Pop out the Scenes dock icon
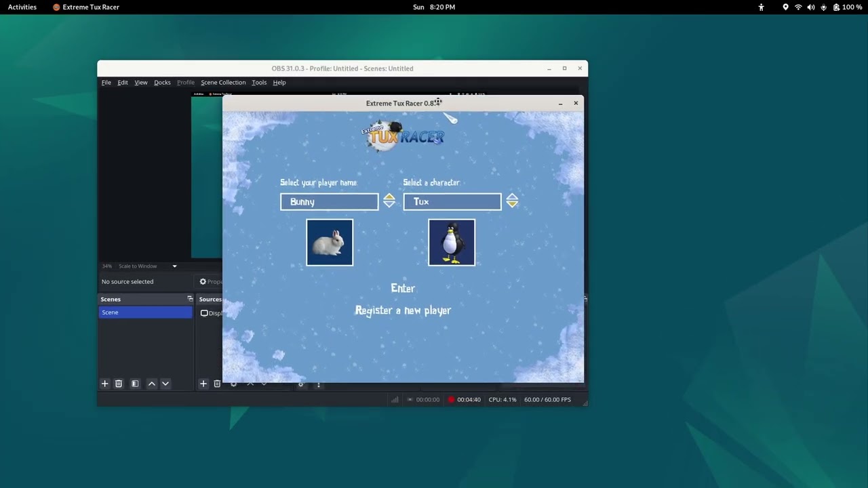The image size is (868, 488). point(190,299)
